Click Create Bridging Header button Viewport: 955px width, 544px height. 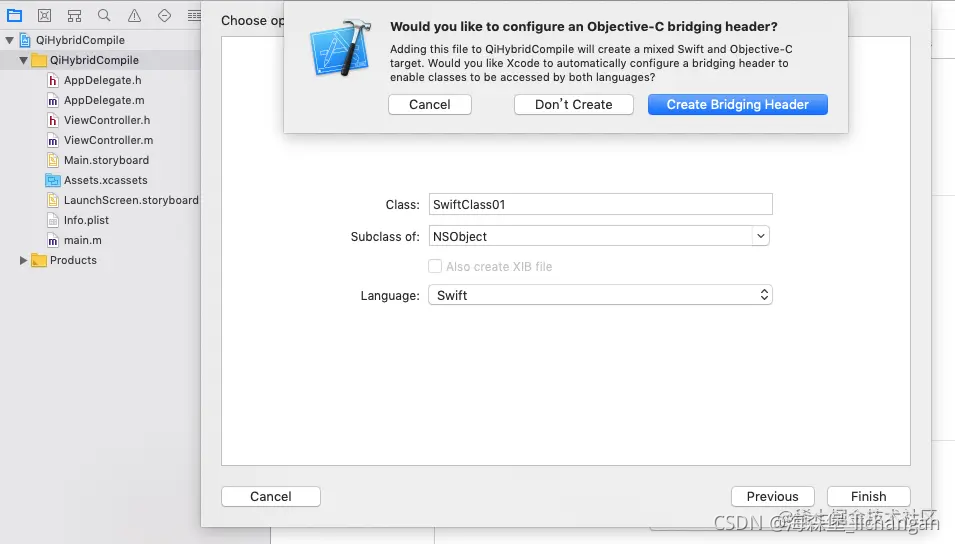[738, 104]
